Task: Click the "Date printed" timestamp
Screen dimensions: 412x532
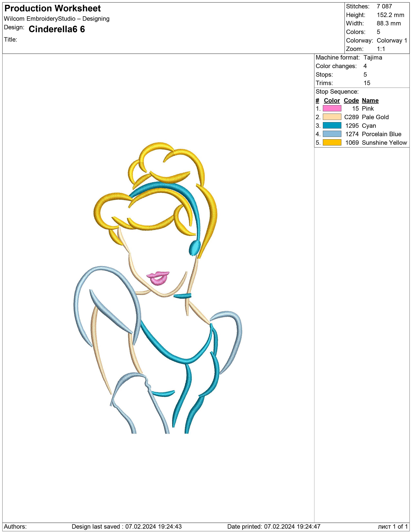Action: tap(274, 527)
